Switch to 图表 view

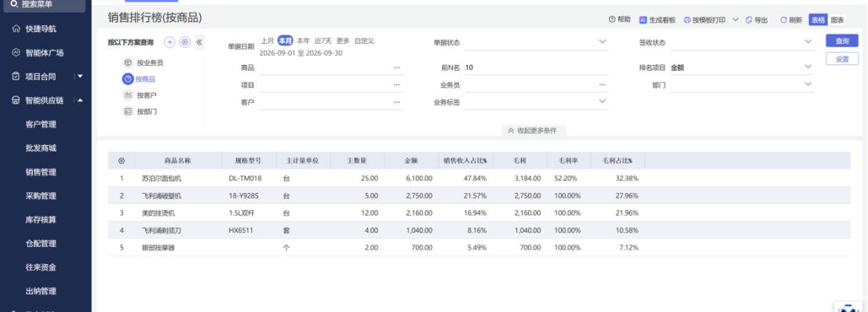tap(837, 20)
